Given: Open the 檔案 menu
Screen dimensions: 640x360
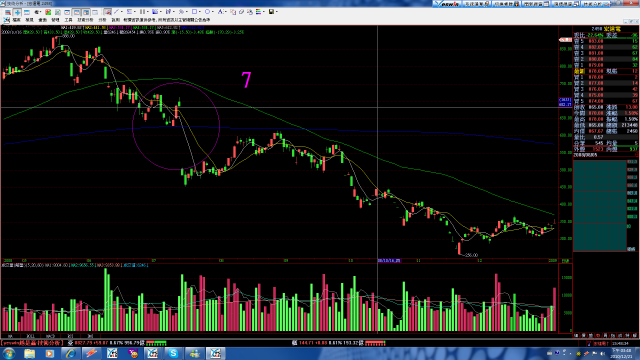Looking at the screenshot, I should [17, 20].
